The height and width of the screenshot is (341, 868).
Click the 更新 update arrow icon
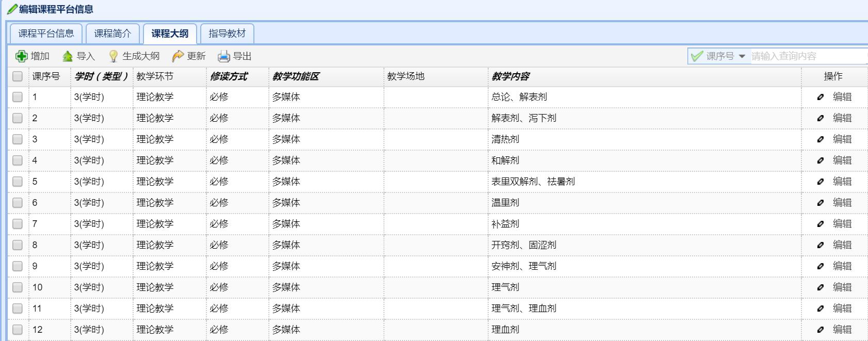pyautogui.click(x=178, y=56)
